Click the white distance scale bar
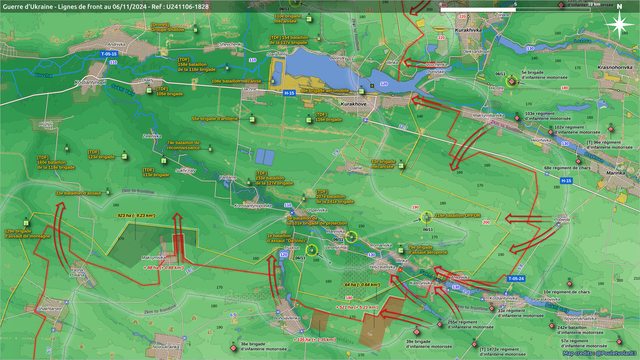The image size is (640, 360). [478, 9]
